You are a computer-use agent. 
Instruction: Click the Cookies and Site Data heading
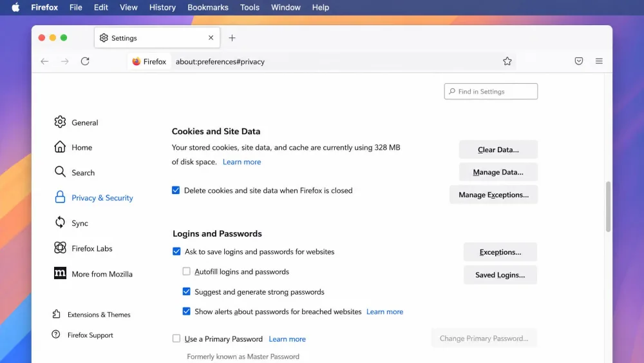[x=216, y=131]
